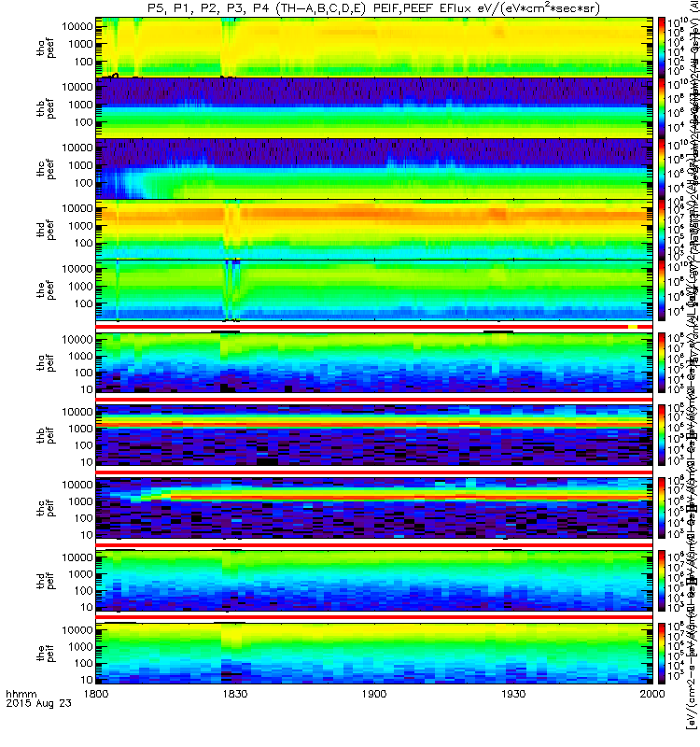Click the color bar beside thd peif
The width and height of the screenshot is (700, 747).
662,580
